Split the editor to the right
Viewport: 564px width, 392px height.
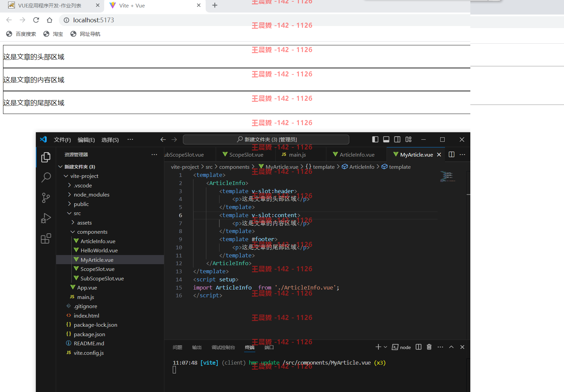click(x=451, y=155)
